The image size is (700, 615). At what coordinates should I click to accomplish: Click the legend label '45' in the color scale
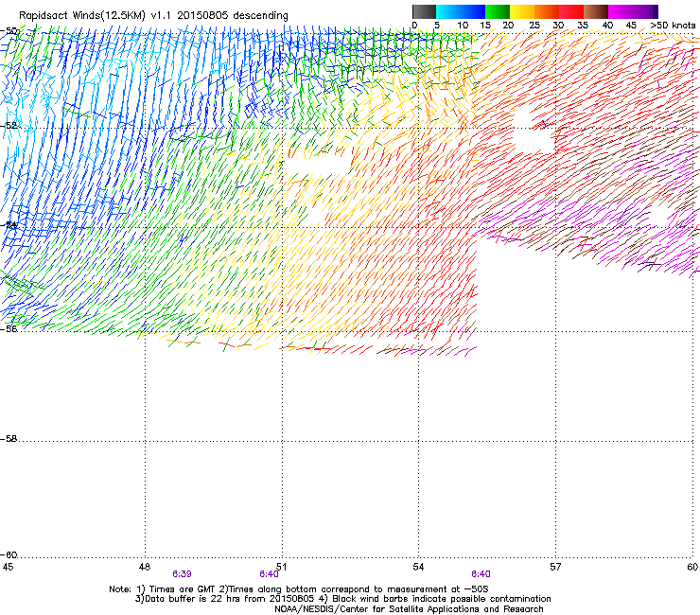tap(631, 26)
